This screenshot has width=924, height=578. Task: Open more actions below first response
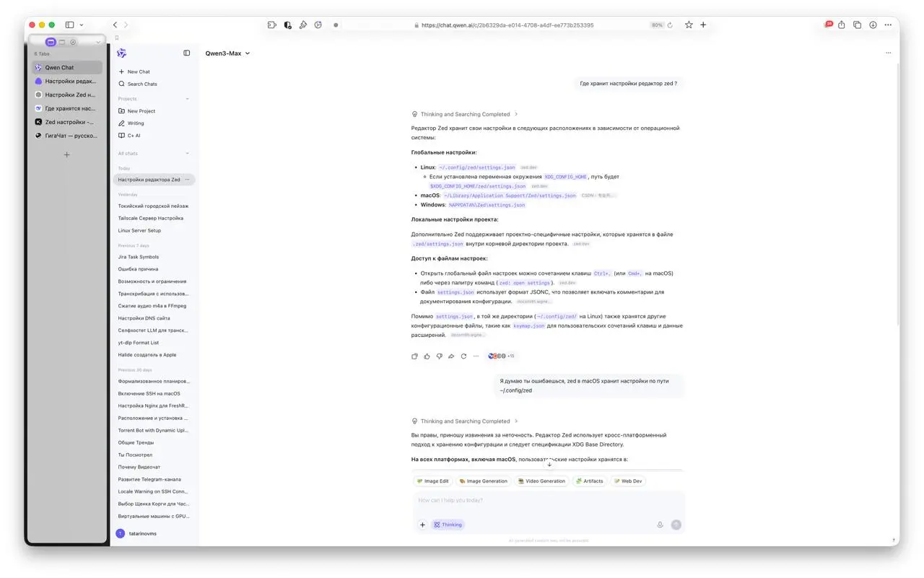476,356
